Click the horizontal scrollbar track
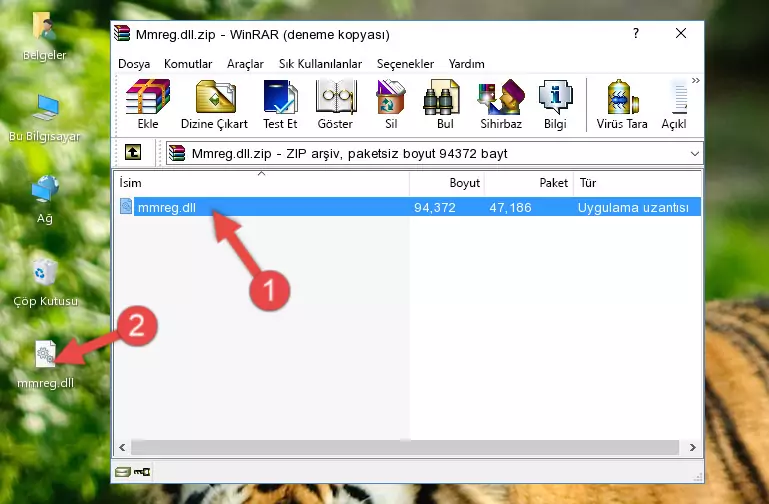 pos(405,447)
